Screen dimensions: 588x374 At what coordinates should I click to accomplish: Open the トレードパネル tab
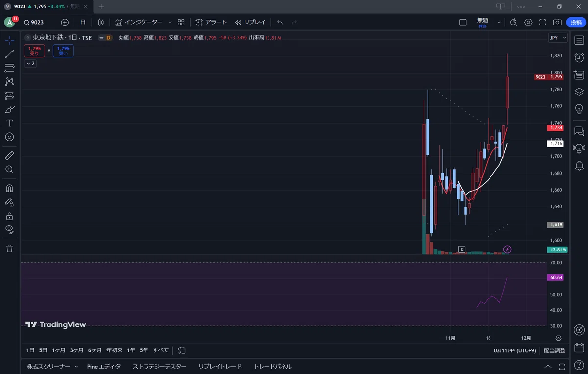click(272, 367)
